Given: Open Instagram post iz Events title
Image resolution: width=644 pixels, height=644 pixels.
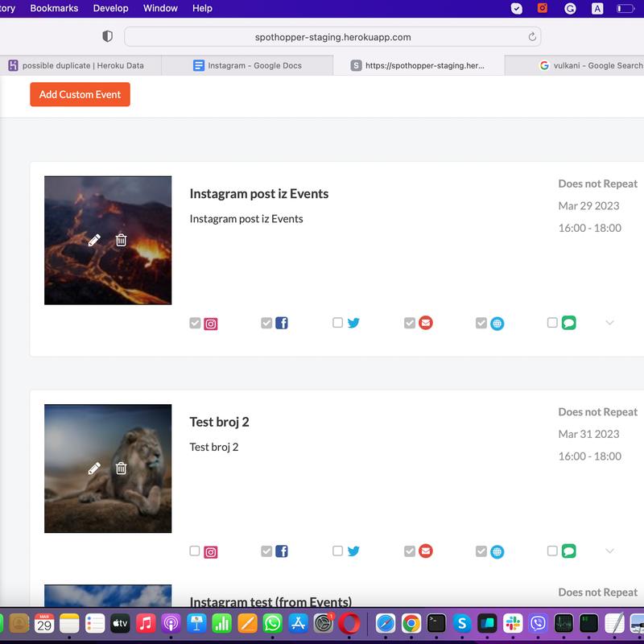Looking at the screenshot, I should pyautogui.click(x=258, y=193).
